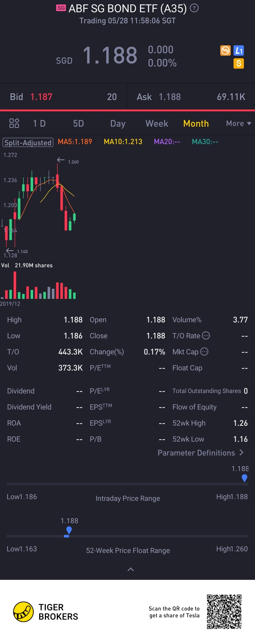
Task: Tap the Mkt Cap info icon
Action: click(x=204, y=351)
